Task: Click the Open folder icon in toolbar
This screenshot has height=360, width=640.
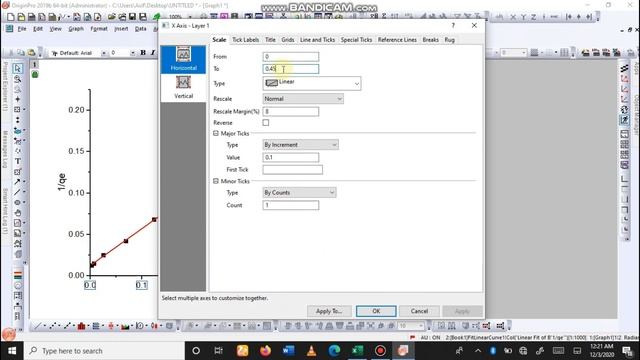Action: (x=111, y=17)
